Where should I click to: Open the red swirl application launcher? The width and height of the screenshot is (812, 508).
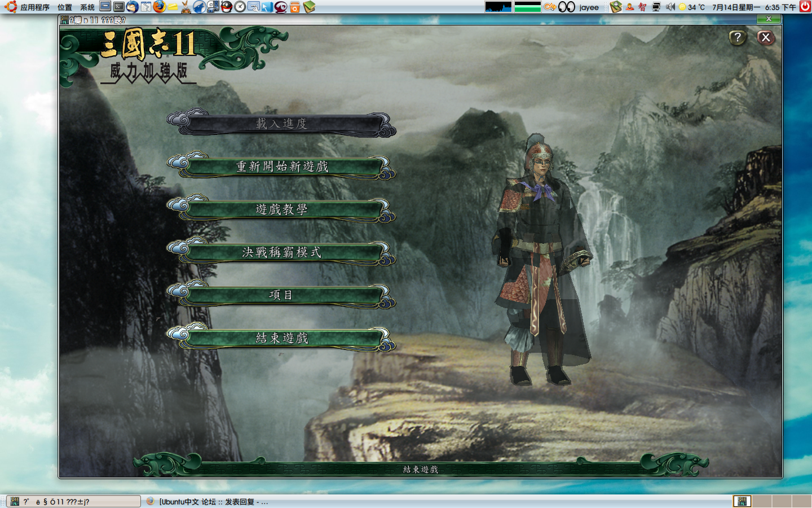pyautogui.click(x=281, y=7)
